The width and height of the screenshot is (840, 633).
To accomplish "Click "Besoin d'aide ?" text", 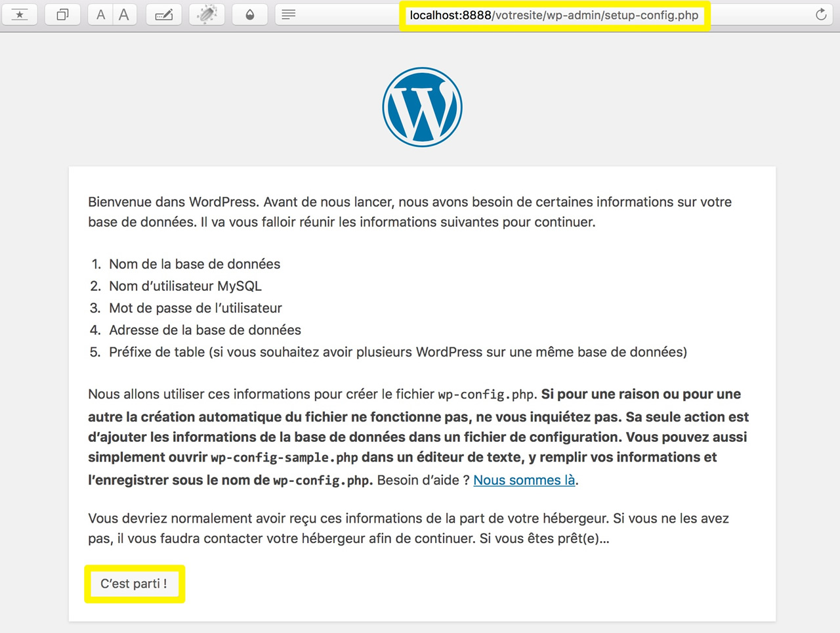I will [x=423, y=480].
